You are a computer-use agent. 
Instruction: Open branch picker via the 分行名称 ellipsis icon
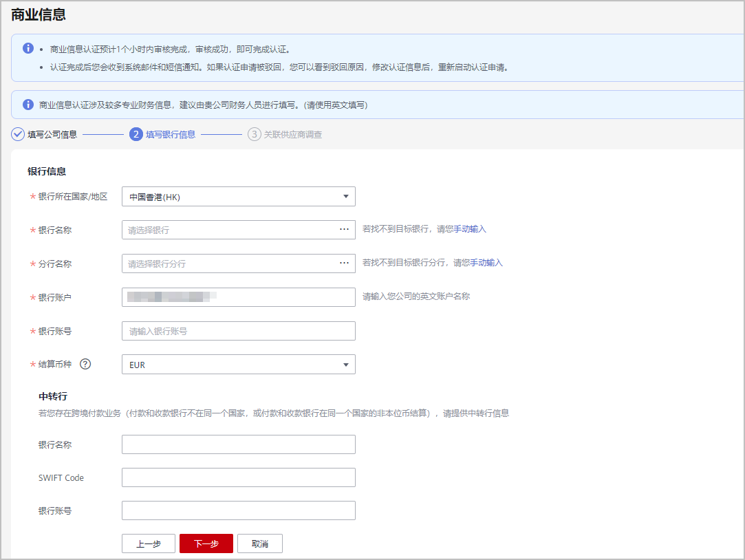click(345, 263)
